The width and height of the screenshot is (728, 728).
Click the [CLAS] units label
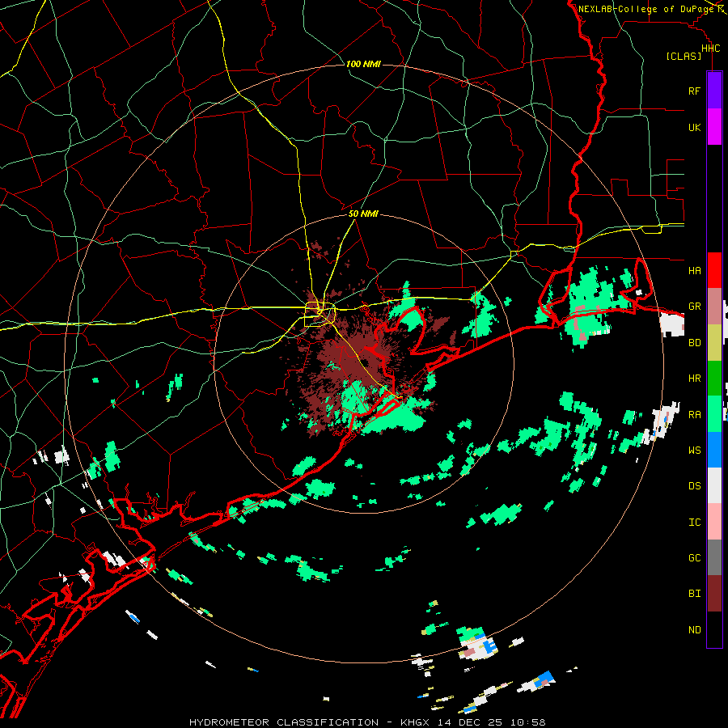coord(684,56)
